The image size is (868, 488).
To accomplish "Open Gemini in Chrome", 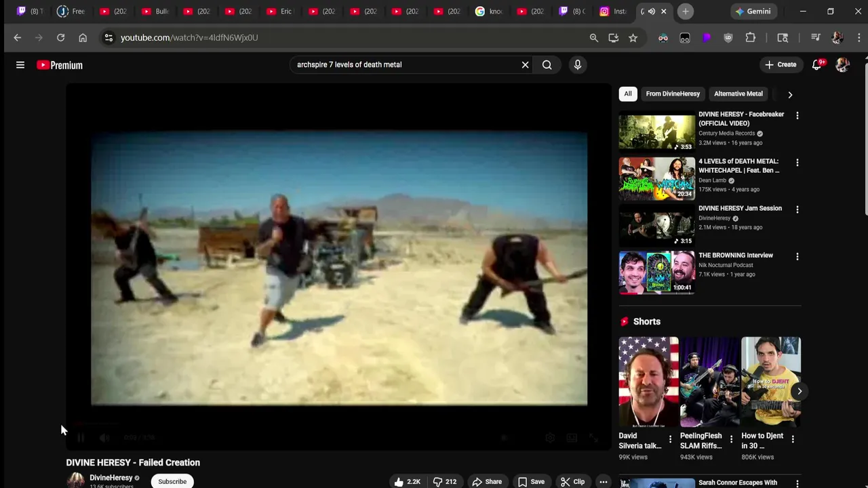I will 753,12.
